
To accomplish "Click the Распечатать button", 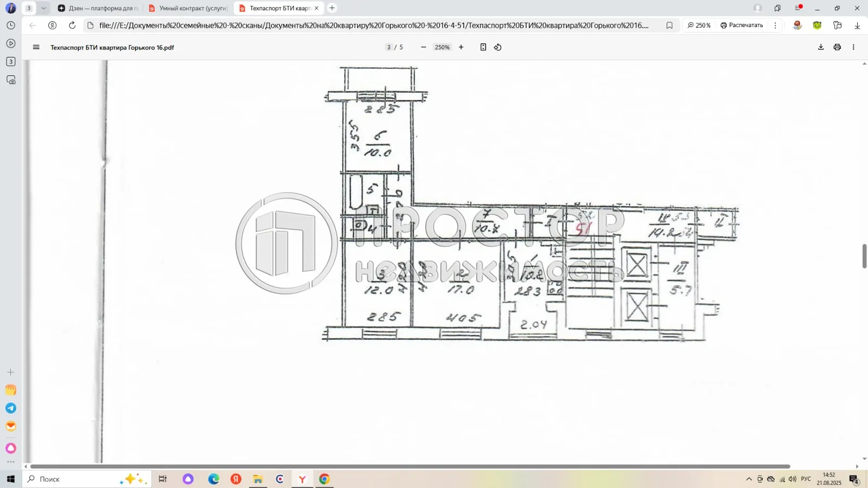I will coord(742,25).
